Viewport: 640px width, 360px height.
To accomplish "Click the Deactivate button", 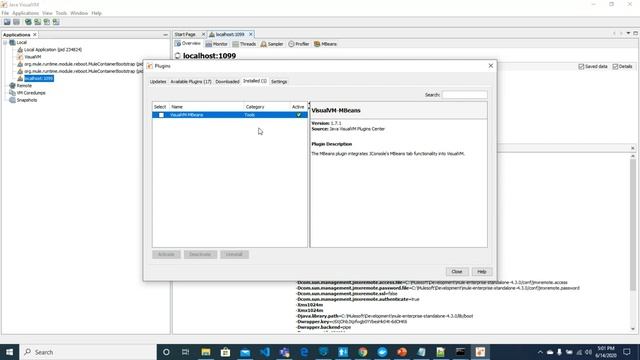I will [x=200, y=255].
